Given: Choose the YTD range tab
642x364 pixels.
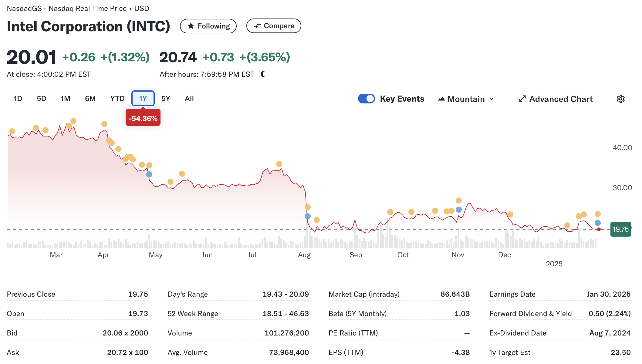Looking at the screenshot, I should point(117,99).
